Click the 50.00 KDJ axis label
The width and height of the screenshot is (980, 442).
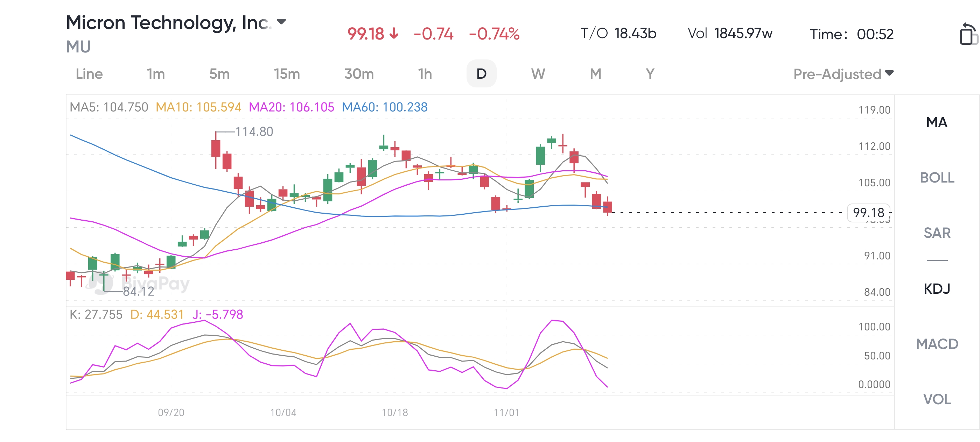877,356
